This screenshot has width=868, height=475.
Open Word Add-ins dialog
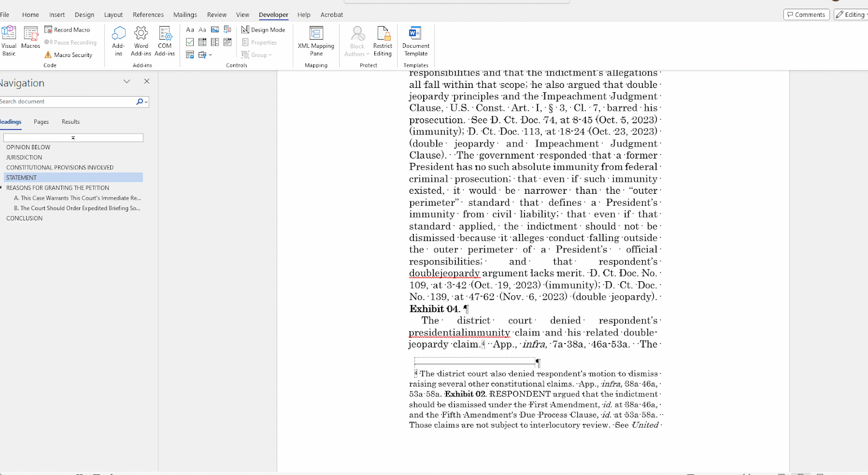pyautogui.click(x=141, y=41)
